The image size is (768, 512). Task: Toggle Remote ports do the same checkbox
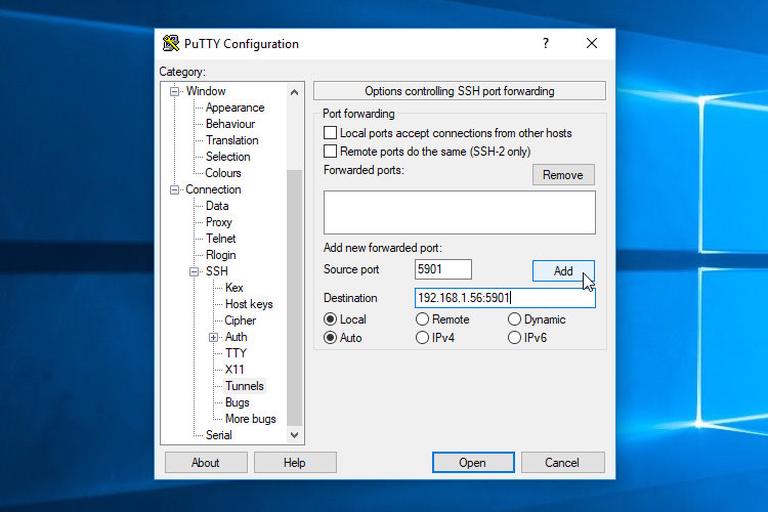pyautogui.click(x=330, y=151)
